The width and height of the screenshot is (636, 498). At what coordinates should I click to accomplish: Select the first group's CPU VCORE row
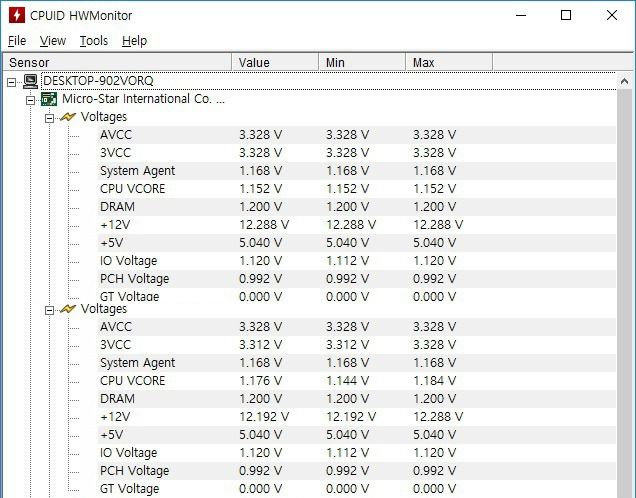(x=357, y=189)
